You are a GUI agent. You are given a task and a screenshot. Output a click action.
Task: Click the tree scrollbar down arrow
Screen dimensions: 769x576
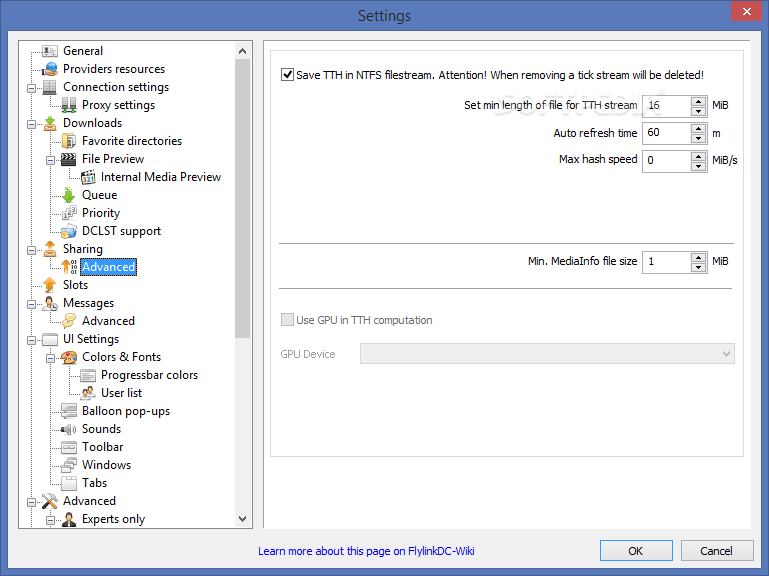[x=242, y=519]
